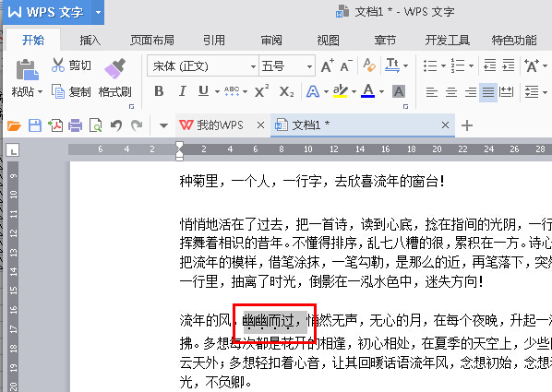Switch to the 插入 ribbon tab

tap(90, 41)
